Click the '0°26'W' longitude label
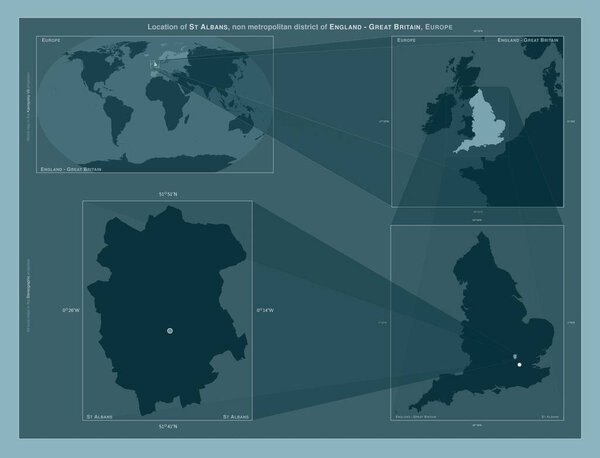The height and width of the screenshot is (458, 600). tap(71, 310)
